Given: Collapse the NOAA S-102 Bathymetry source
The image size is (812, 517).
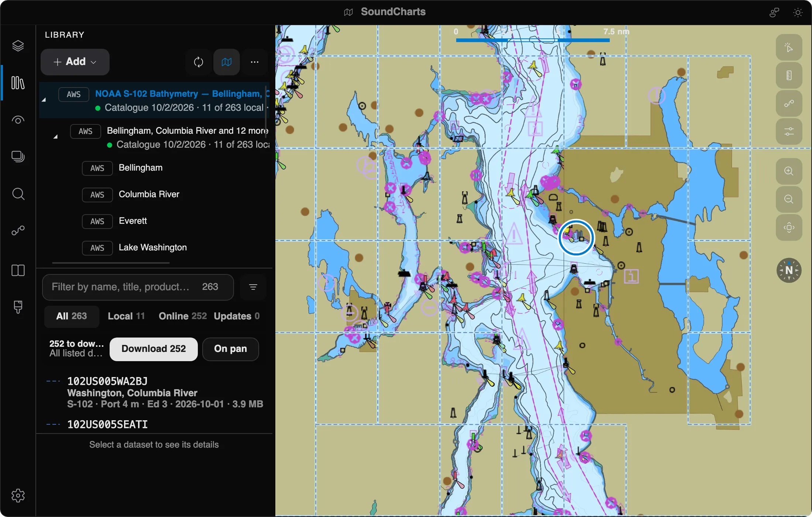Looking at the screenshot, I should 44,100.
